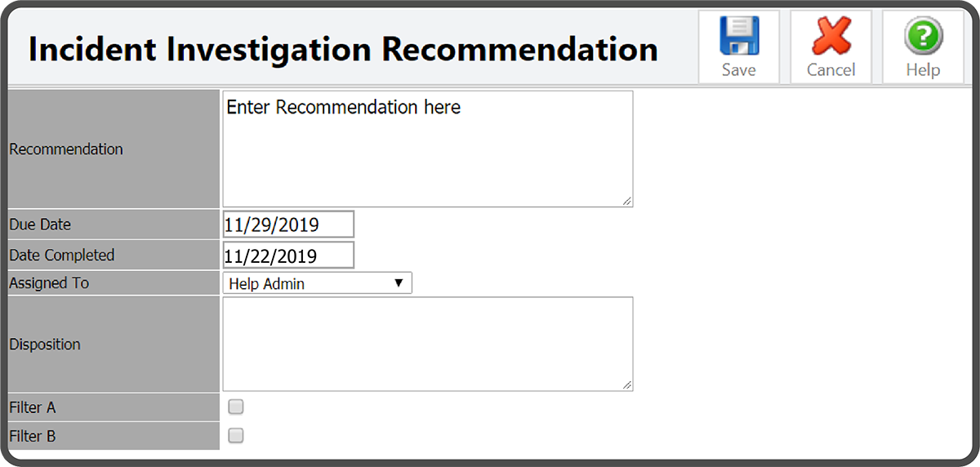
Task: Open the Assigned To dropdown
Action: tap(317, 283)
